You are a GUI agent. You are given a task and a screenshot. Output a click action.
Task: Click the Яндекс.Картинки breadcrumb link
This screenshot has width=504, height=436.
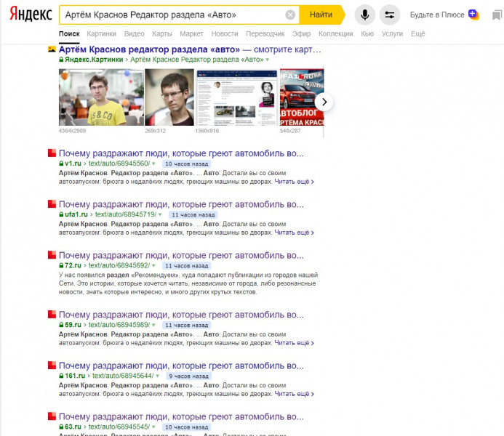point(94,60)
